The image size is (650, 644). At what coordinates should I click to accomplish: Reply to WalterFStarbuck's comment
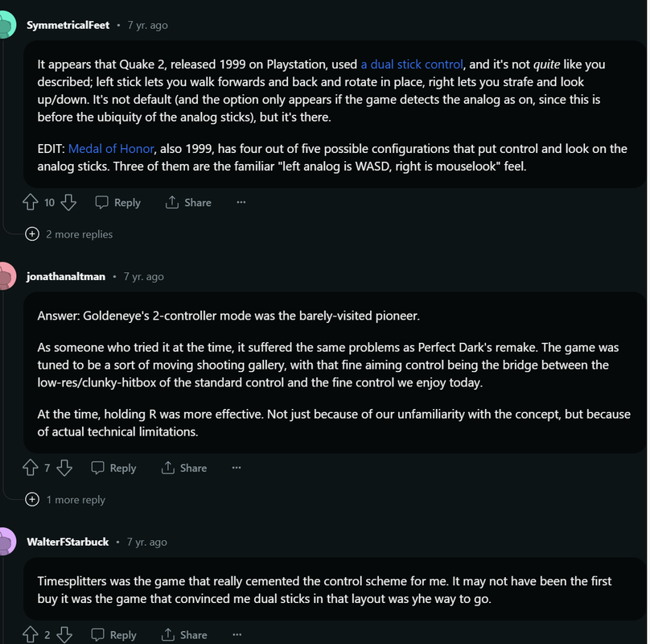113,635
